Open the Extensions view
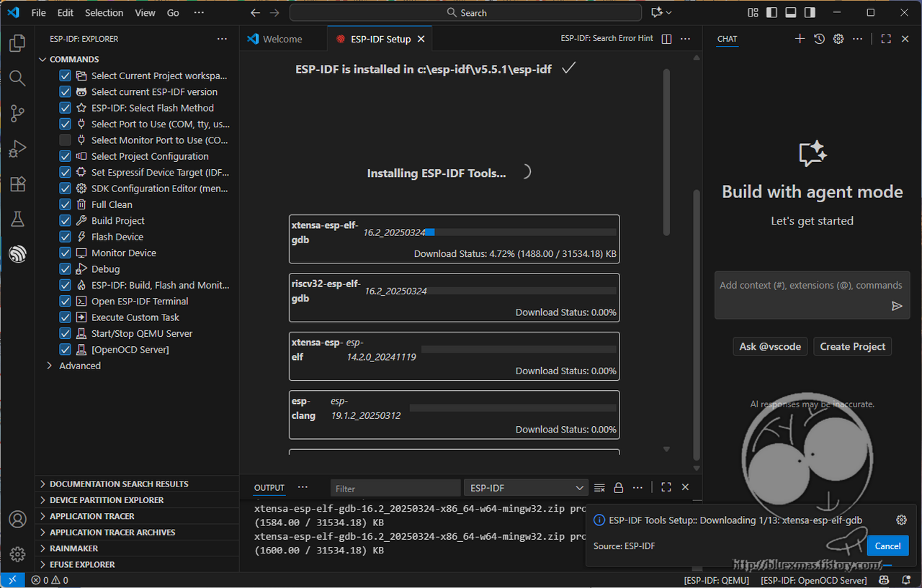The height and width of the screenshot is (588, 922). pos(17,184)
